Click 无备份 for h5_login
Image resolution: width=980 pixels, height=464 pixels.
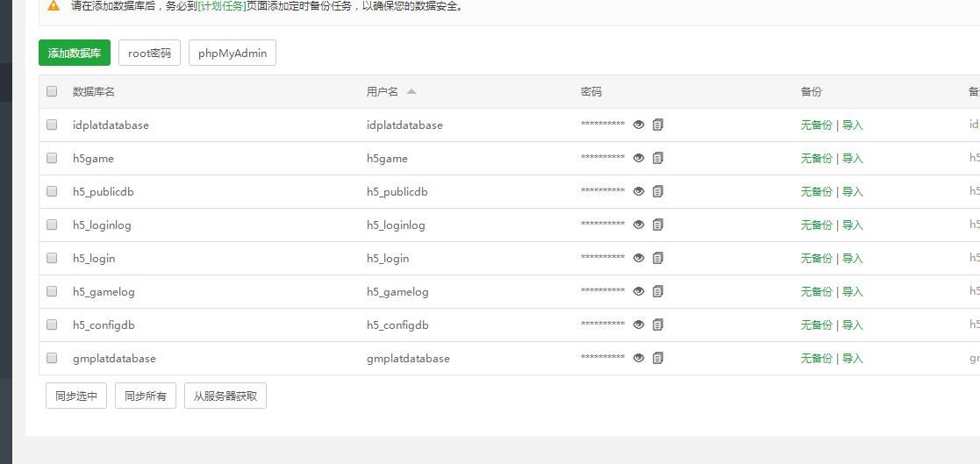[x=816, y=259]
